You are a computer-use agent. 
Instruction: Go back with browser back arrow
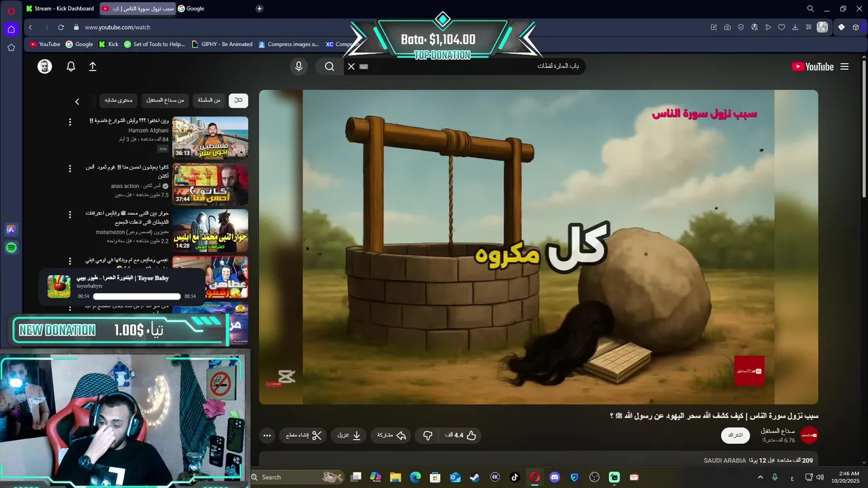click(31, 27)
